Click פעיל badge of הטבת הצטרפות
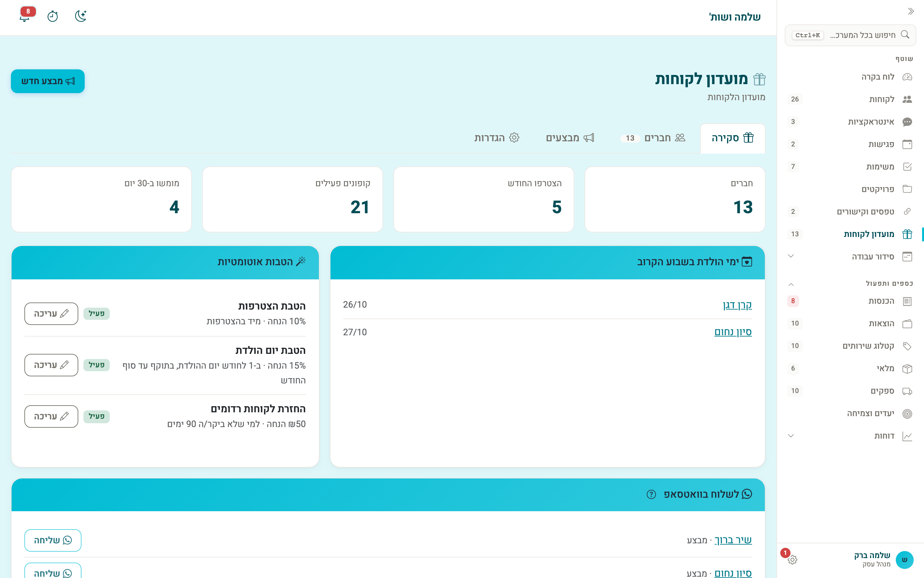The height and width of the screenshot is (578, 924). click(x=97, y=313)
